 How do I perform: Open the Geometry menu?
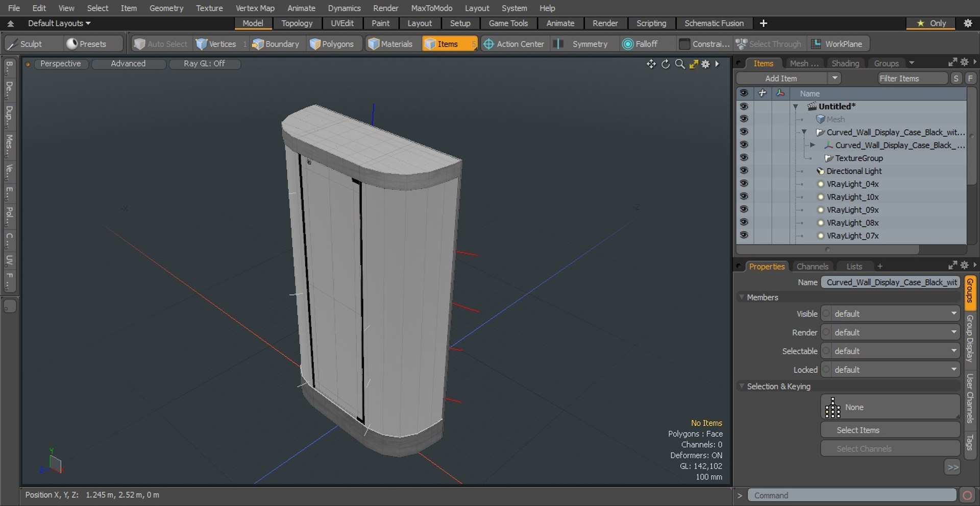(166, 8)
